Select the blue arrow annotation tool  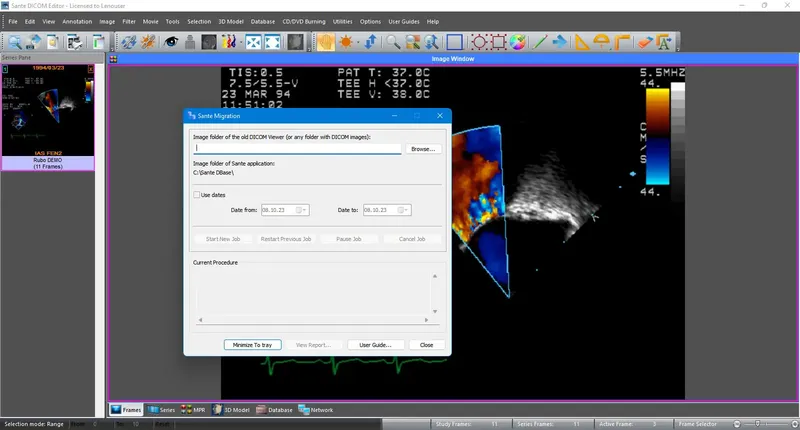point(559,42)
